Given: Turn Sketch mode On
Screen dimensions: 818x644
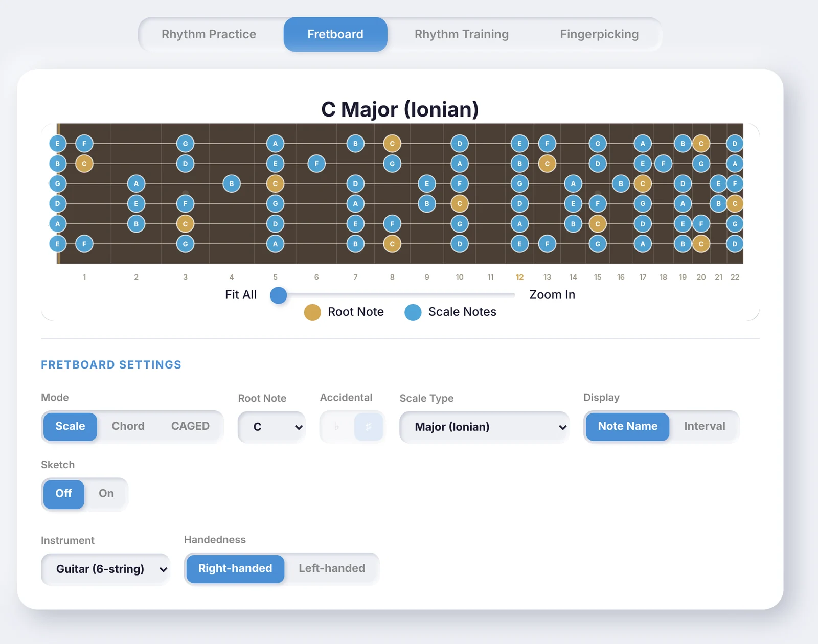Looking at the screenshot, I should click(x=106, y=494).
